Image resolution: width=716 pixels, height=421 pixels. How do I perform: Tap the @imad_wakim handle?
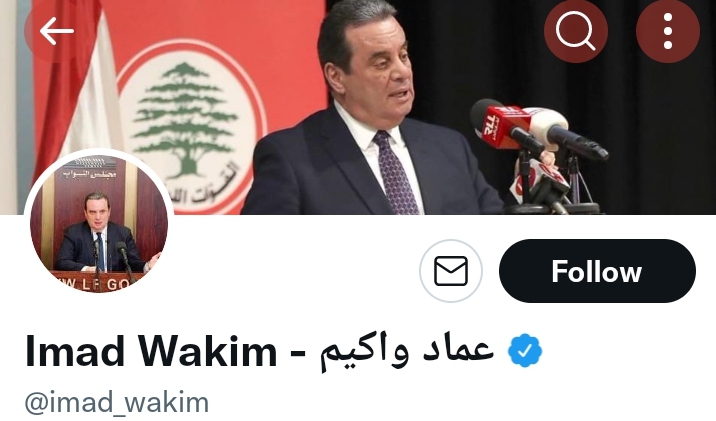117,403
